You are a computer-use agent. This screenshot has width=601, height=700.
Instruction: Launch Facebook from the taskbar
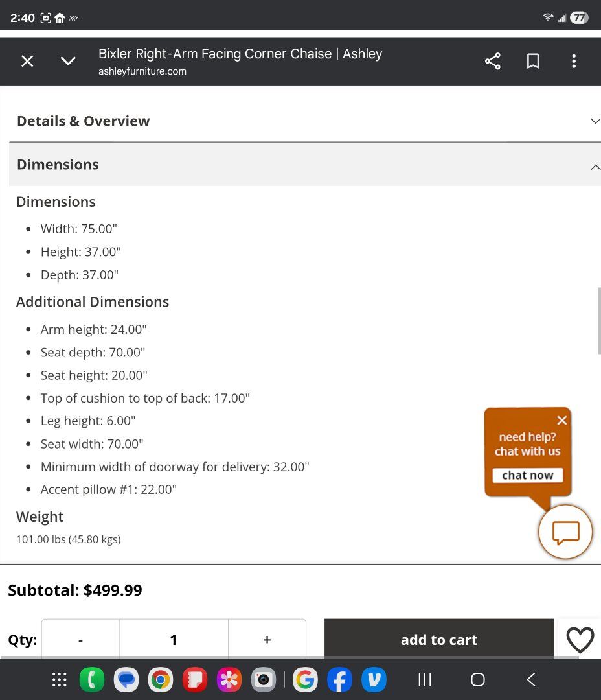coord(339,679)
